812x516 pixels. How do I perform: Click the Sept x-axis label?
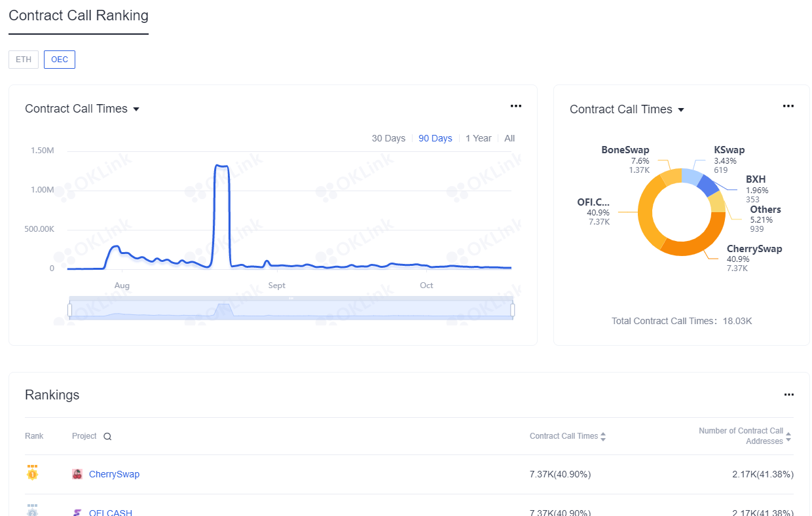coord(277,286)
